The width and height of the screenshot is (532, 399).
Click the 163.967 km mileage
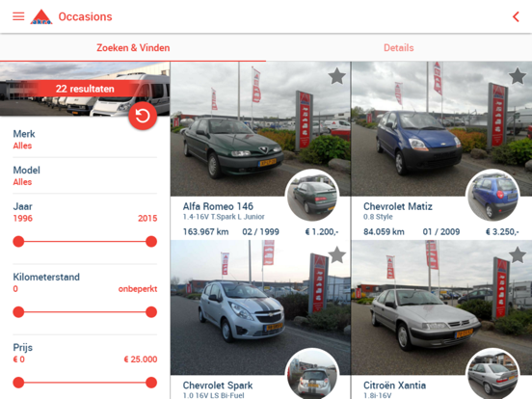tap(205, 231)
